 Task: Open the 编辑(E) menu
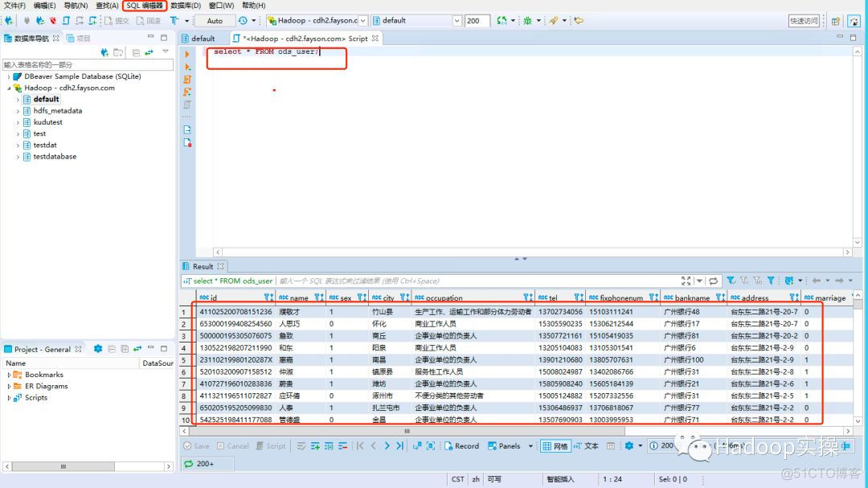[x=44, y=6]
